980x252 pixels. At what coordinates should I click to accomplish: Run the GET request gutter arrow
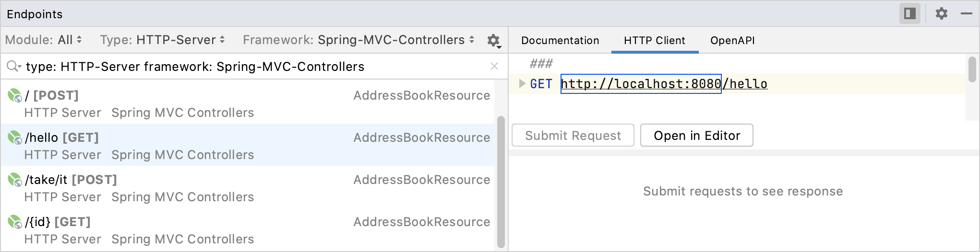522,84
